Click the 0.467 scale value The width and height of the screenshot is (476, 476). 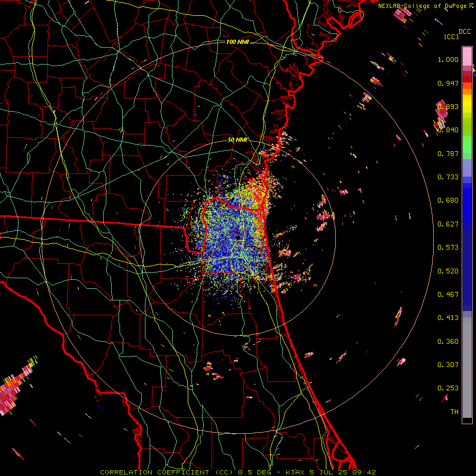pos(448,295)
